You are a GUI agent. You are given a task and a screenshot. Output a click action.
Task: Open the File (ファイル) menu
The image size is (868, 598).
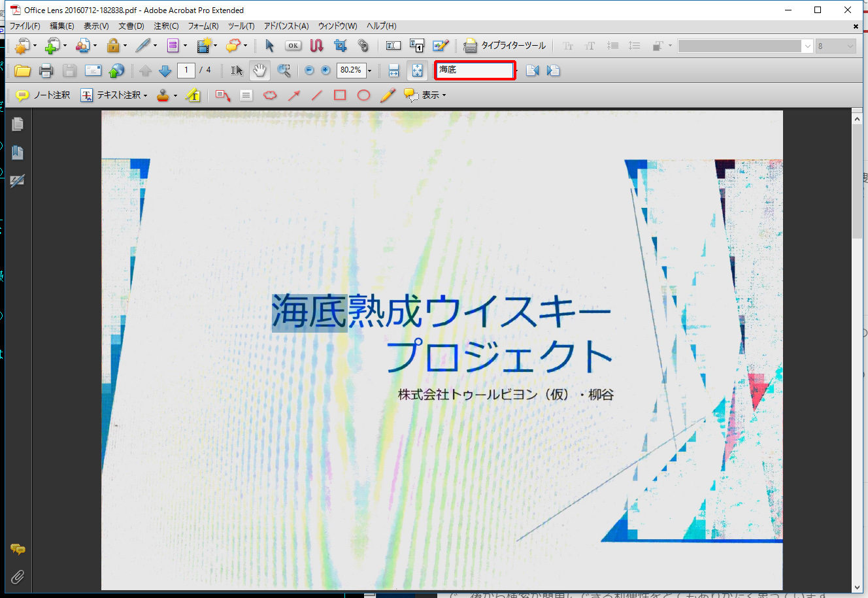25,26
